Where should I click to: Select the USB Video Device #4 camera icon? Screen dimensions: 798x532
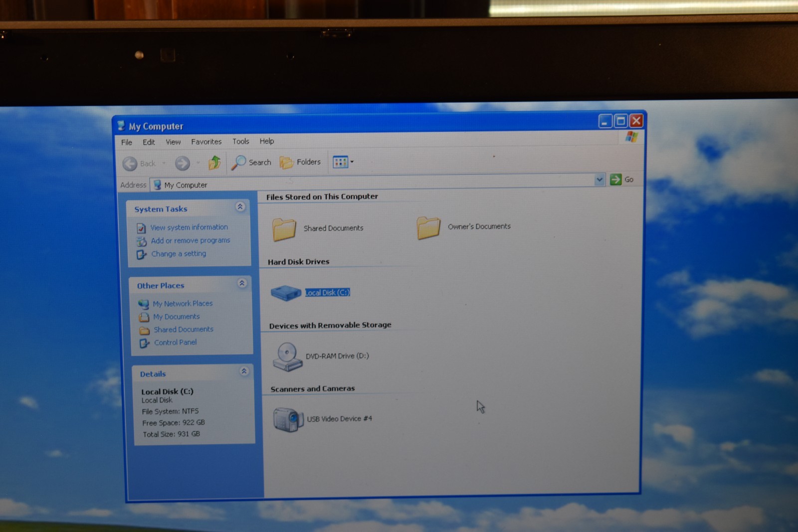tap(288, 419)
